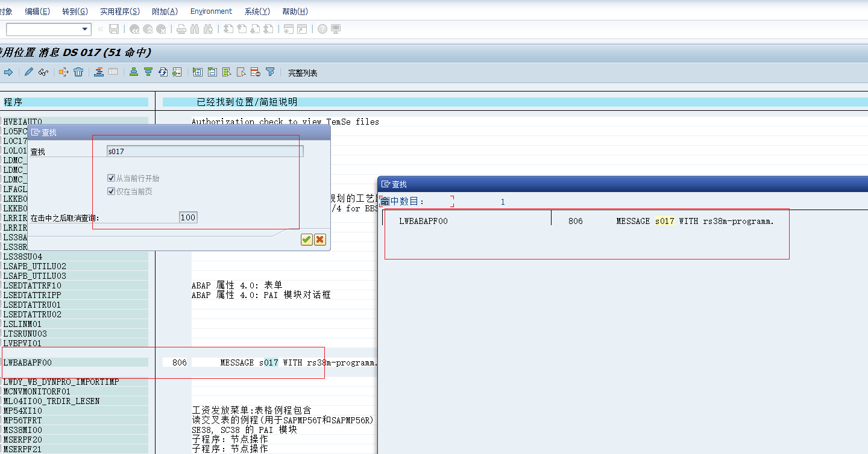The height and width of the screenshot is (454, 868).
Task: Click the Find binoculars icon
Action: pyautogui.click(x=195, y=29)
